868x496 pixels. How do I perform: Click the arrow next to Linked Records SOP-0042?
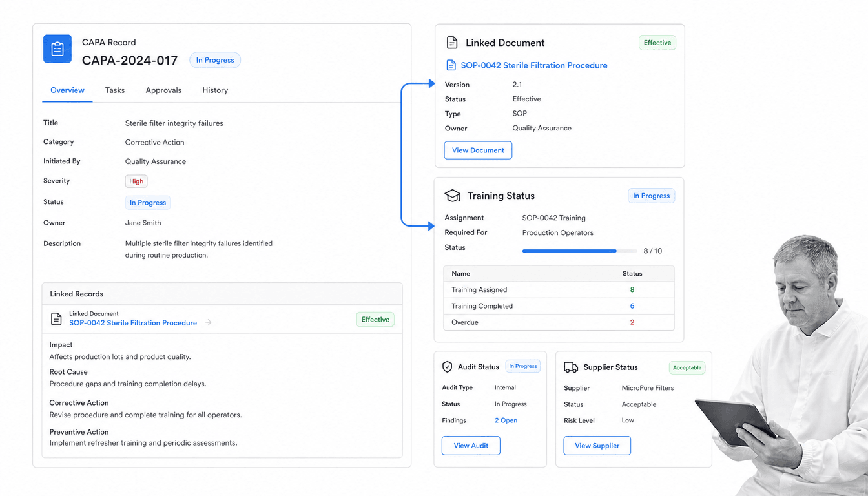208,322
